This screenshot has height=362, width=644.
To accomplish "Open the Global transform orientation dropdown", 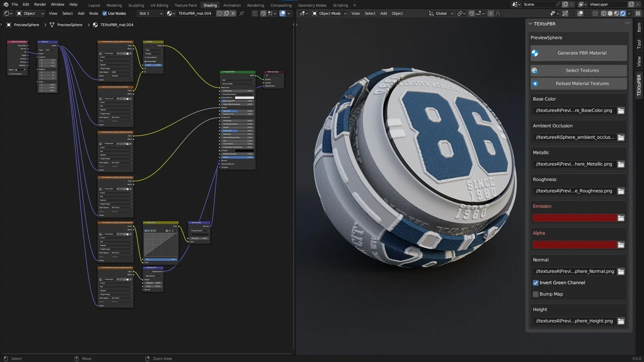I will (441, 13).
